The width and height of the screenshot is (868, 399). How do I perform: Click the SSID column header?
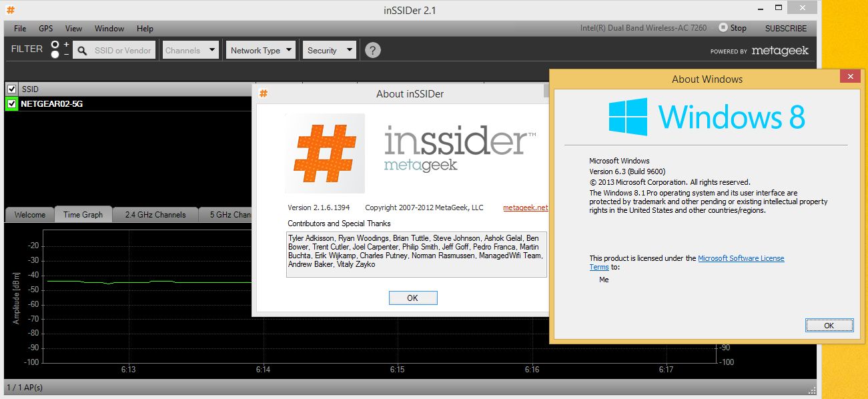click(135, 89)
